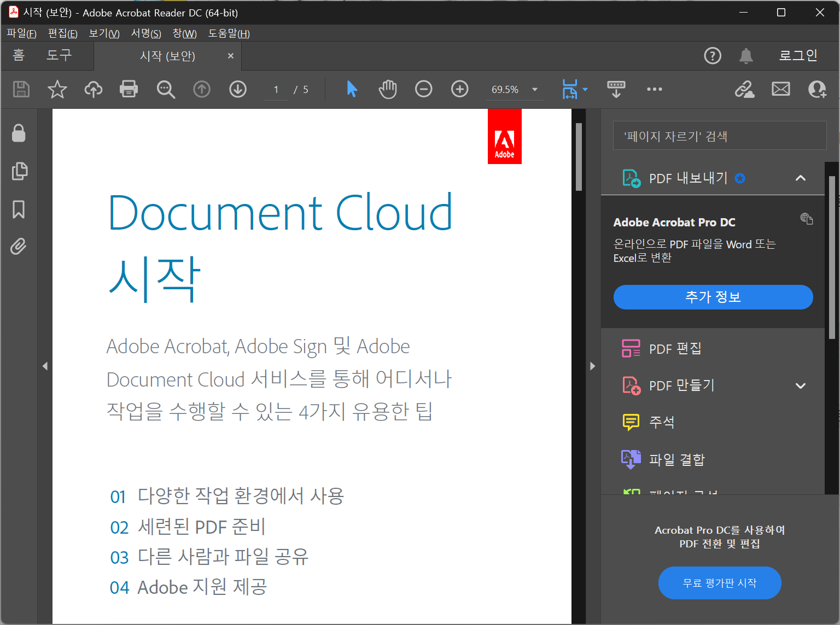The image size is (840, 625).
Task: Click the 무료 평가판 시작 button
Action: [720, 583]
